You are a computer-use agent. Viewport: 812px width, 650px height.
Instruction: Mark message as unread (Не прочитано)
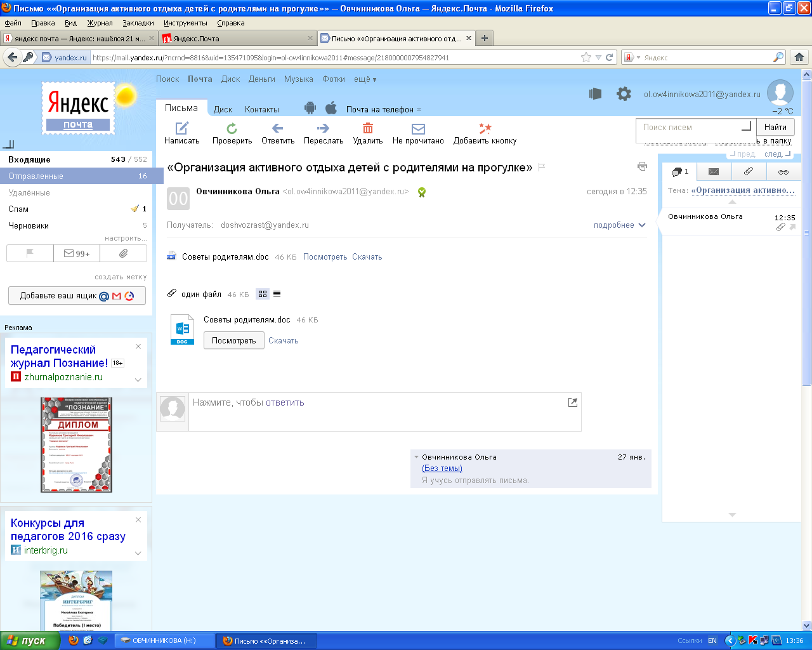coord(418,133)
